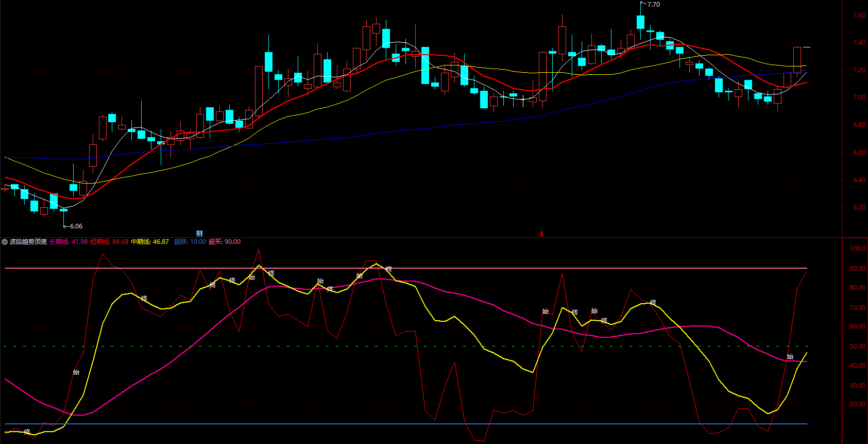Expand the 波段趋势顶底 indicator dropdown arrow

(5, 242)
